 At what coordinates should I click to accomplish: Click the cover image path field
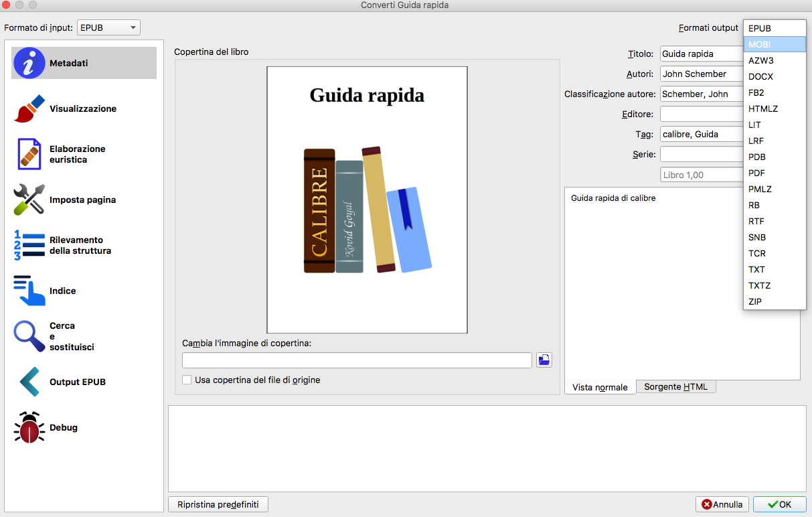[x=357, y=360]
